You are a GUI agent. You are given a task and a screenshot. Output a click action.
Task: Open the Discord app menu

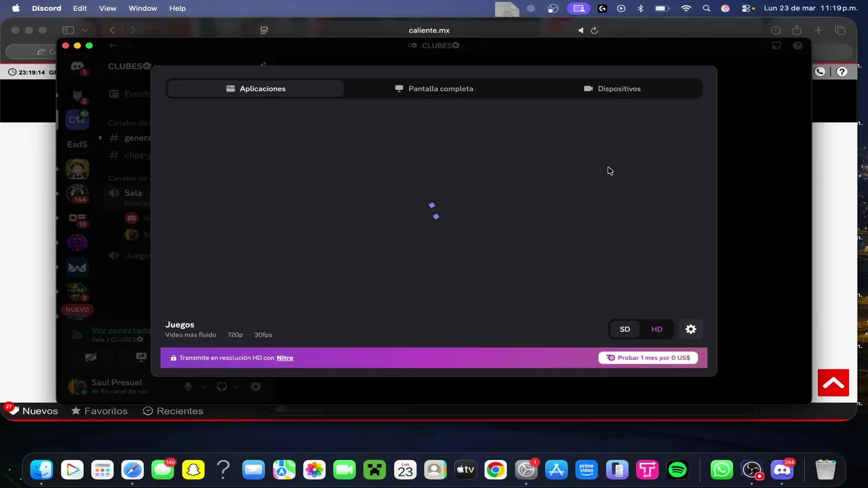(46, 8)
